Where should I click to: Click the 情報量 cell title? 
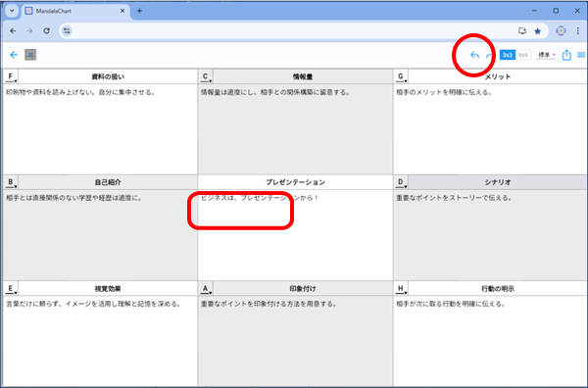tap(303, 76)
